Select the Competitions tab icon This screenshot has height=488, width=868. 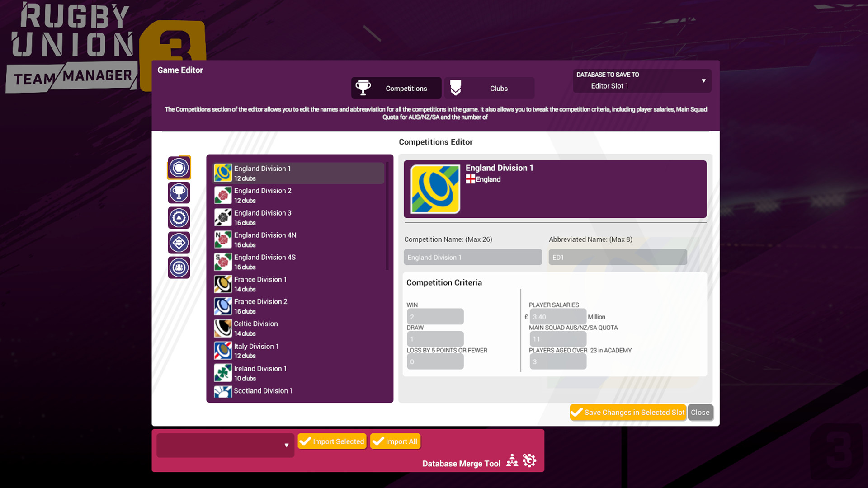point(363,88)
